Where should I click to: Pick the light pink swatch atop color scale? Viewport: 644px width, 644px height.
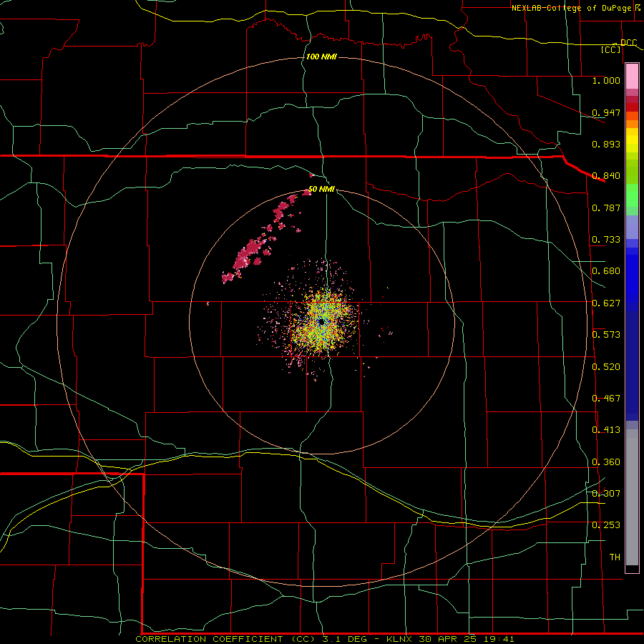632,76
